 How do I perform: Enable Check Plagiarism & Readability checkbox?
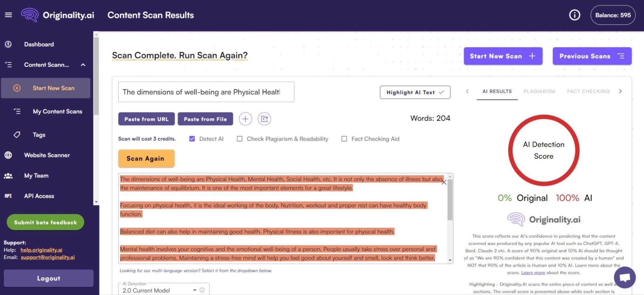coord(240,139)
